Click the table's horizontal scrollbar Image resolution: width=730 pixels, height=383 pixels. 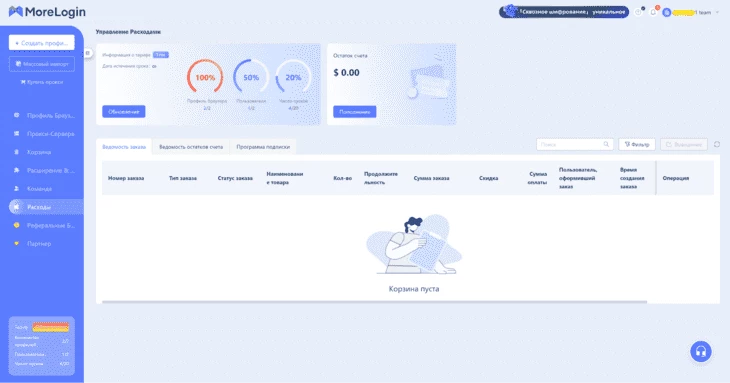pos(374,302)
